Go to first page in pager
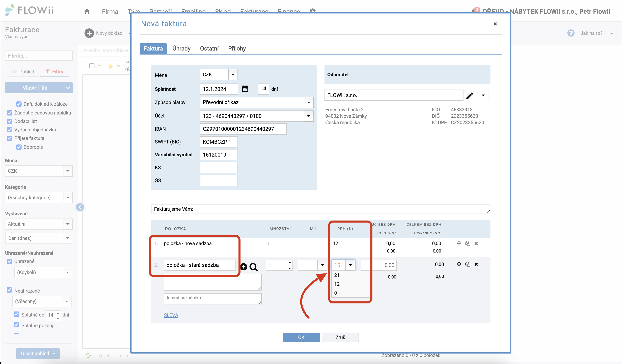Viewport: 622px width, 364px height. [x=101, y=356]
